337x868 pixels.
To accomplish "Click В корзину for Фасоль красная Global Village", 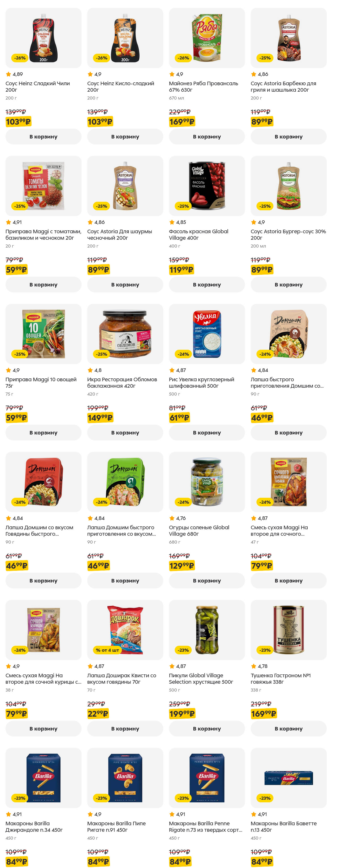I will (x=207, y=284).
